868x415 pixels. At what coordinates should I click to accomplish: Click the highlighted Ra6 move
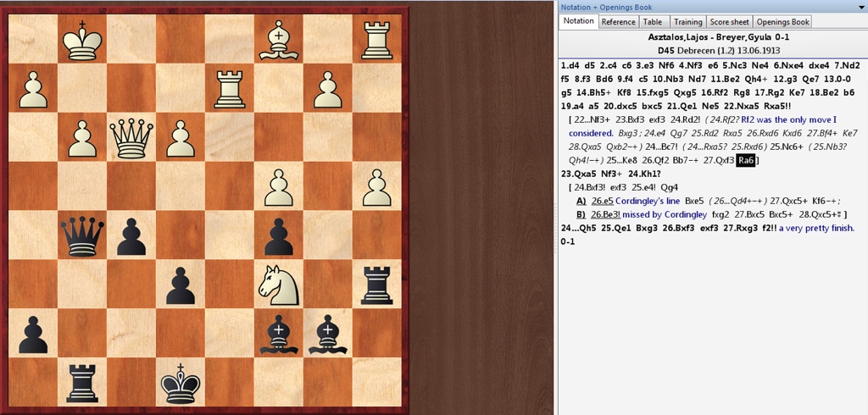745,160
